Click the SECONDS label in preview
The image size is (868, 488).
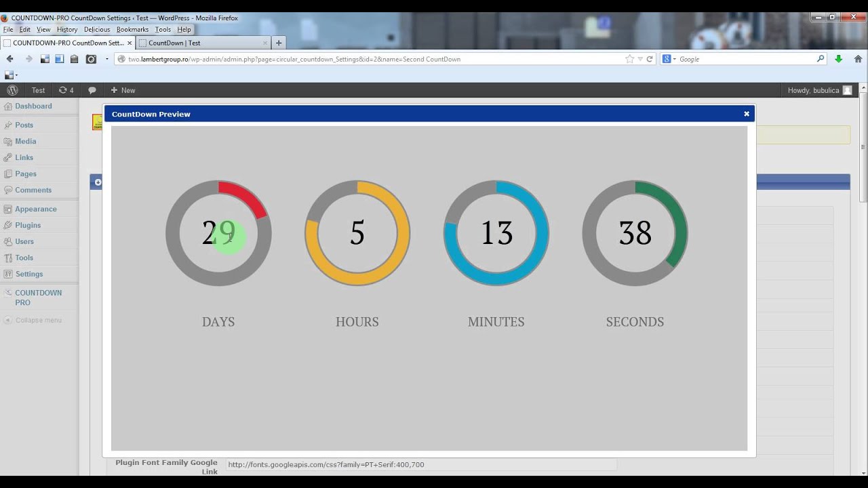coord(635,322)
